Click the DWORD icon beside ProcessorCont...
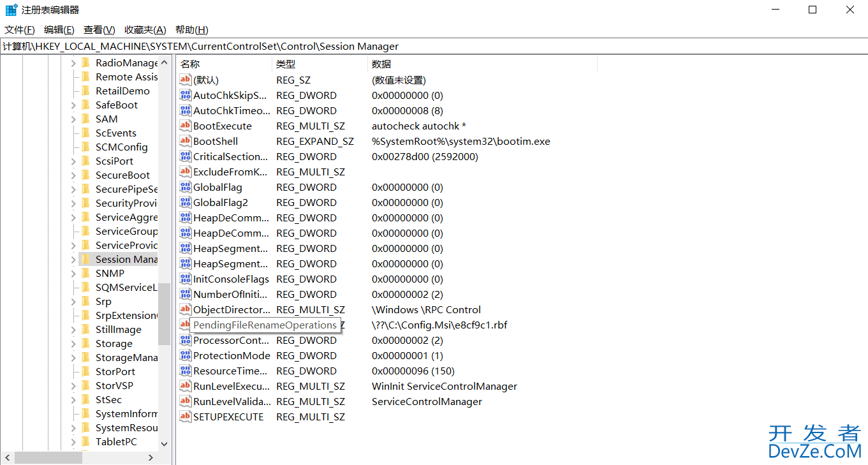 [x=186, y=340]
